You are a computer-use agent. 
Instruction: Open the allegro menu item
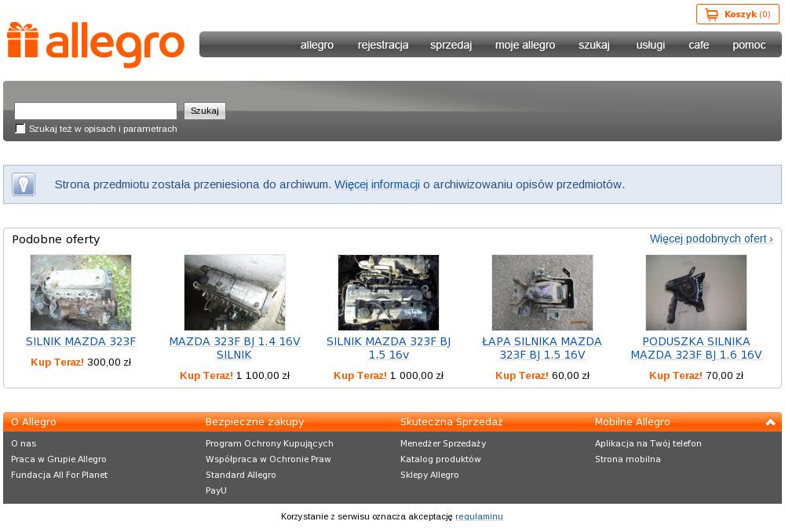pyautogui.click(x=317, y=45)
